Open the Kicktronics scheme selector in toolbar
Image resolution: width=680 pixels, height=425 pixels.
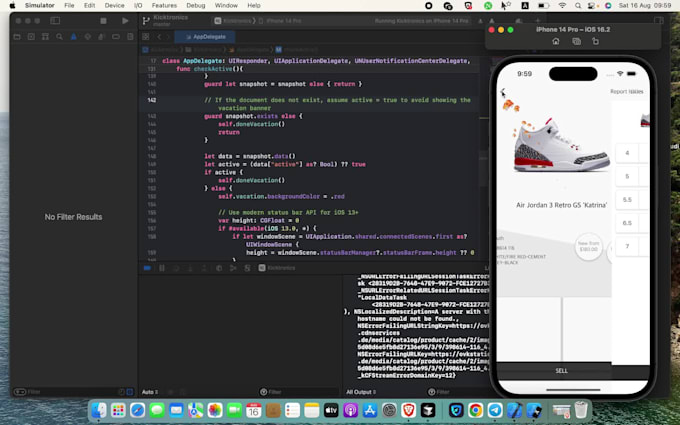pyautogui.click(x=233, y=21)
